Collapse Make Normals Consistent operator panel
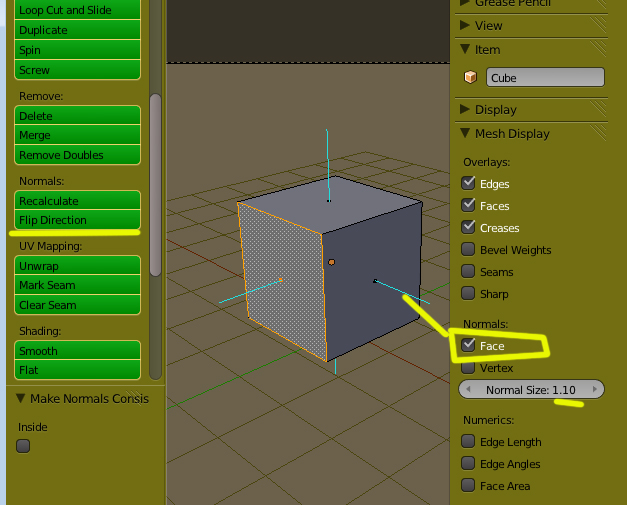627x505 pixels. pos(20,398)
